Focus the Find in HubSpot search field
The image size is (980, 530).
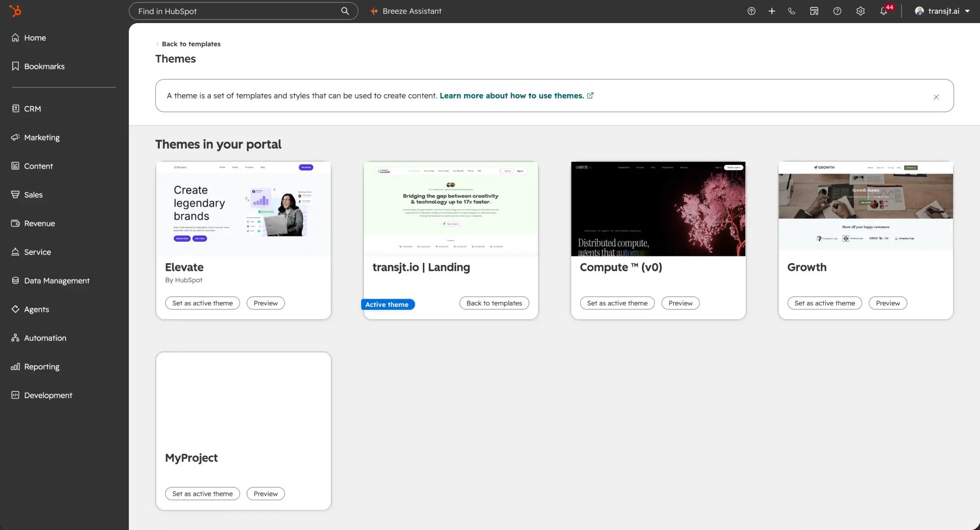click(244, 11)
